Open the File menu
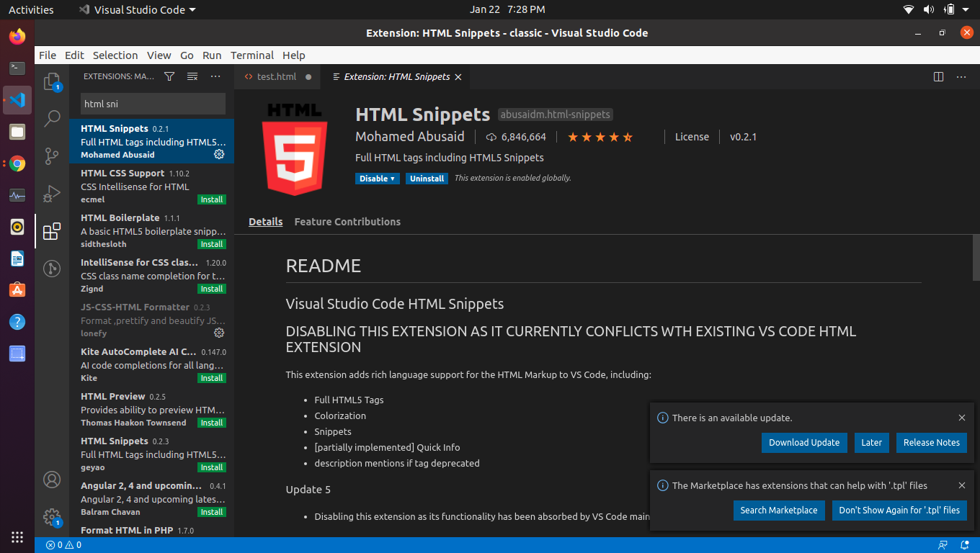This screenshot has height=553, width=980. pyautogui.click(x=48, y=55)
